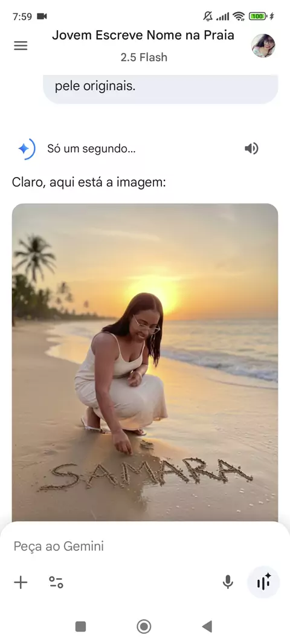Tap the Só um segundo status text

91,148
